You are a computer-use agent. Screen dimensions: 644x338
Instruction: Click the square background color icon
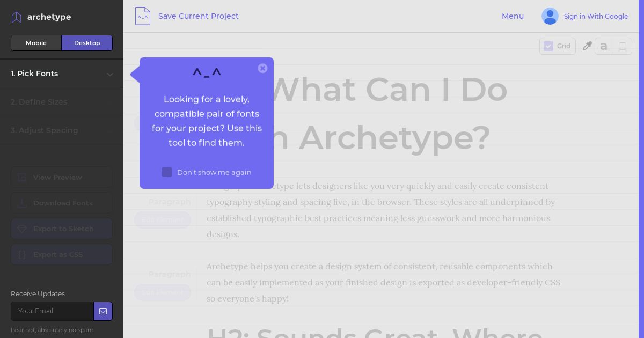point(623,46)
